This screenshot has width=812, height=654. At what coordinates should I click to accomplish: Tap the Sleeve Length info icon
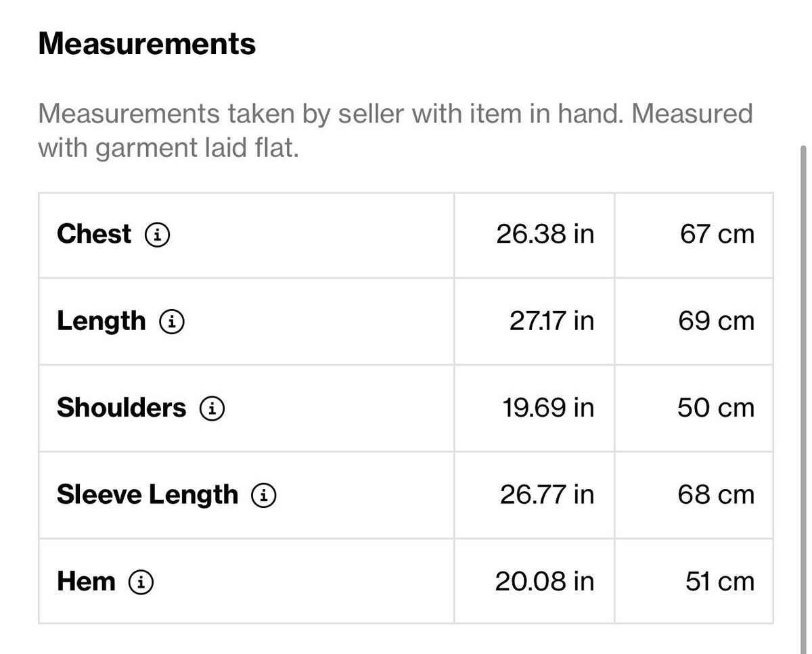(x=264, y=496)
